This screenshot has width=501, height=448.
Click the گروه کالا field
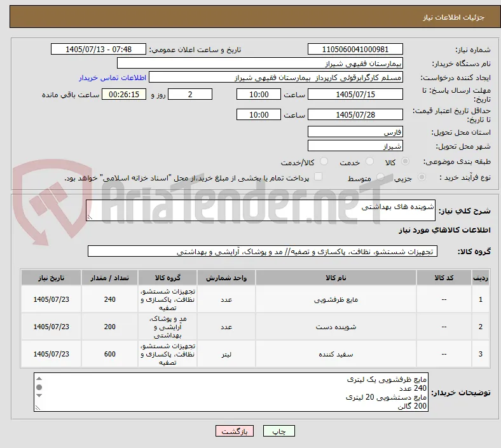[x=263, y=251]
